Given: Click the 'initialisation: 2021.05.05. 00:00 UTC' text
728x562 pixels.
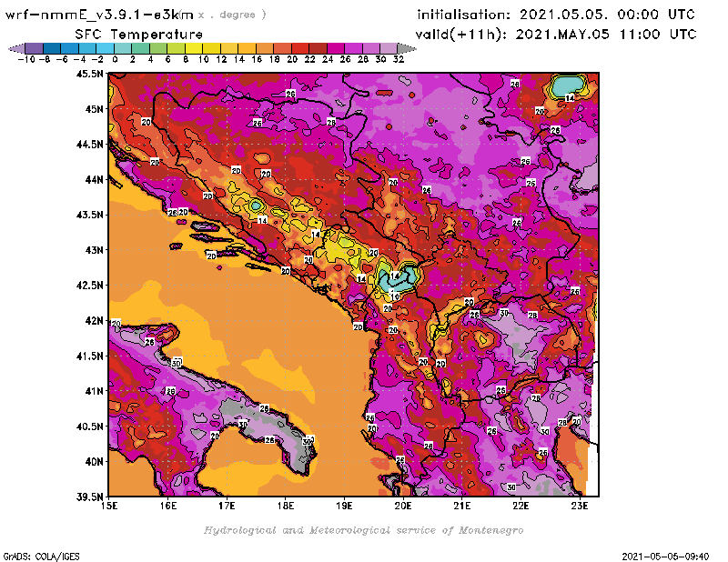Looking at the screenshot, I should coord(556,15).
